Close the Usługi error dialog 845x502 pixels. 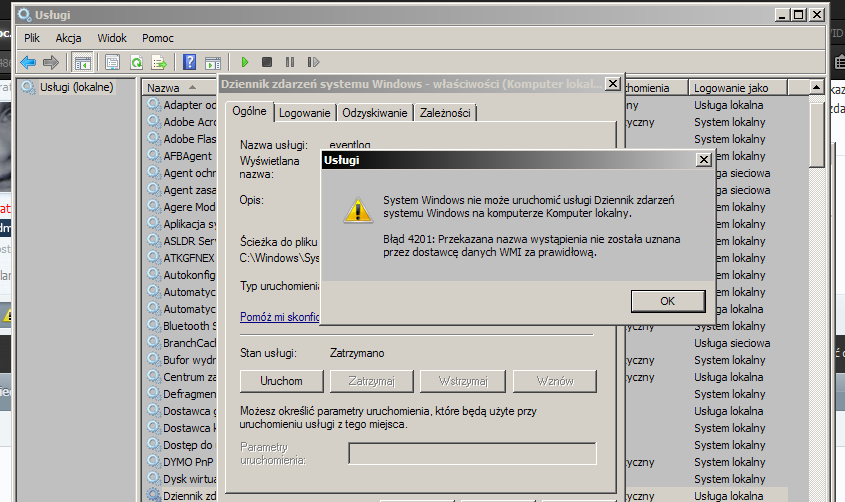click(704, 159)
